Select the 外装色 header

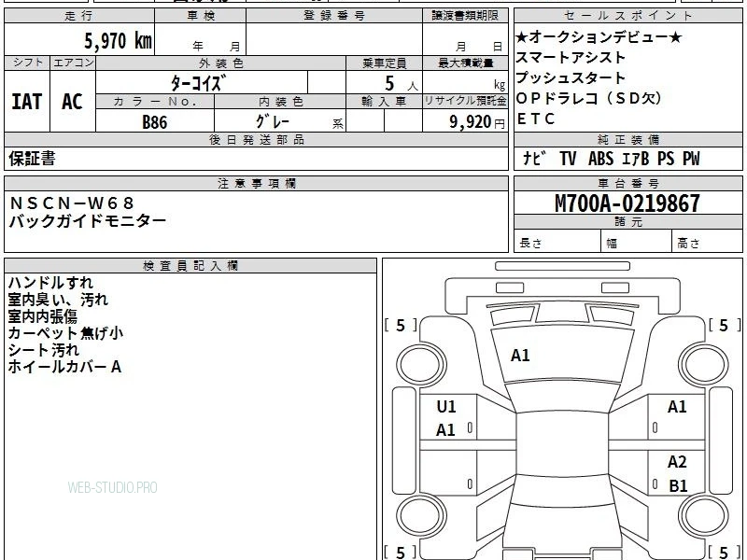point(221,63)
